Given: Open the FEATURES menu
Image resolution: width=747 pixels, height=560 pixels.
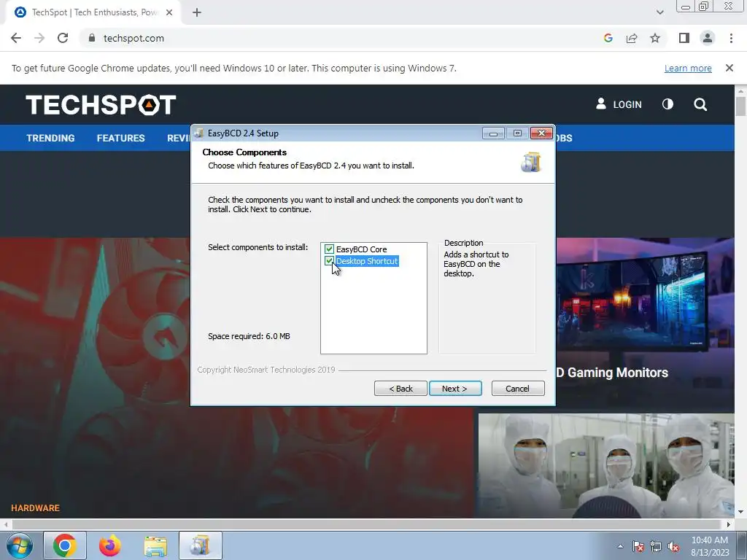Looking at the screenshot, I should coord(120,138).
